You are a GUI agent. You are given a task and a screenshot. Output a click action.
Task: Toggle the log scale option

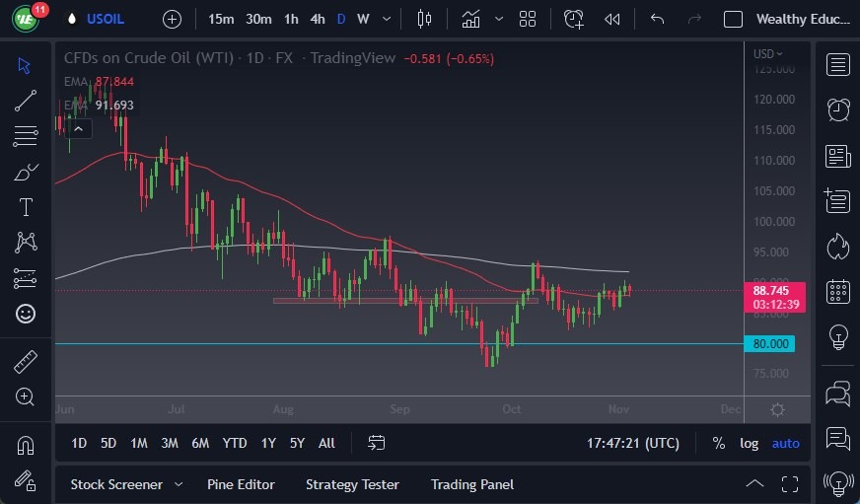point(750,443)
